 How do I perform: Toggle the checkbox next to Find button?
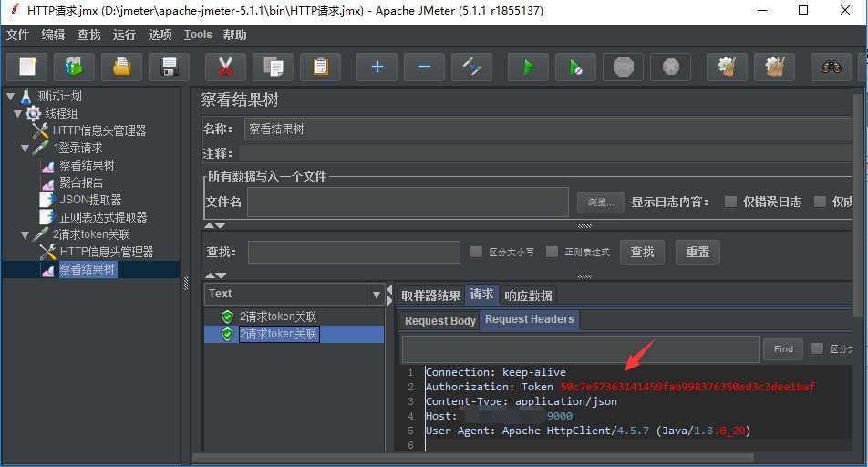[x=817, y=348]
